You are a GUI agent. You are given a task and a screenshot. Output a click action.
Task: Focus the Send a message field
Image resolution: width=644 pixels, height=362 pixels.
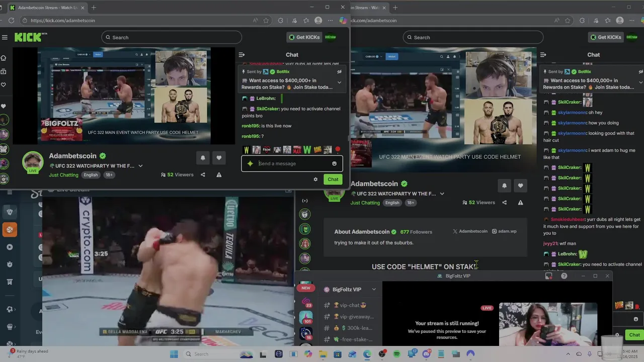292,163
